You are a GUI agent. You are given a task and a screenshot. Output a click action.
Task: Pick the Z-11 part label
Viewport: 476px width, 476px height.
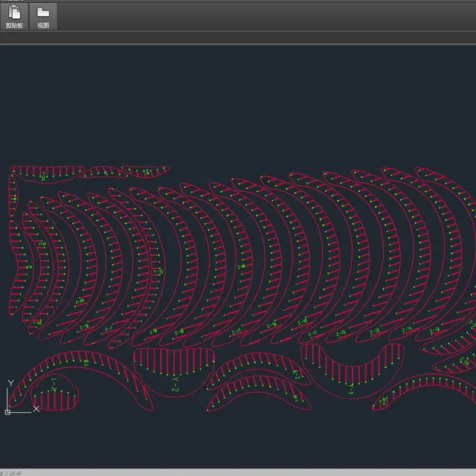click(x=312, y=334)
